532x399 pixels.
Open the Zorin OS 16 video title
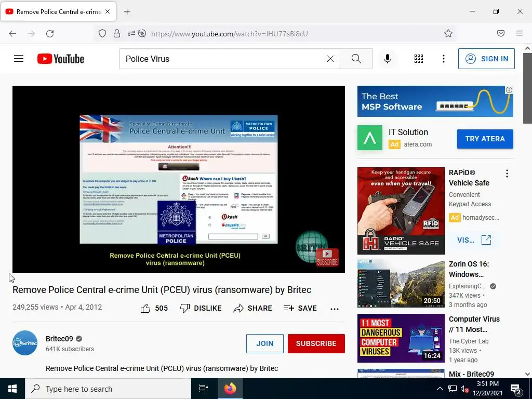click(469, 269)
